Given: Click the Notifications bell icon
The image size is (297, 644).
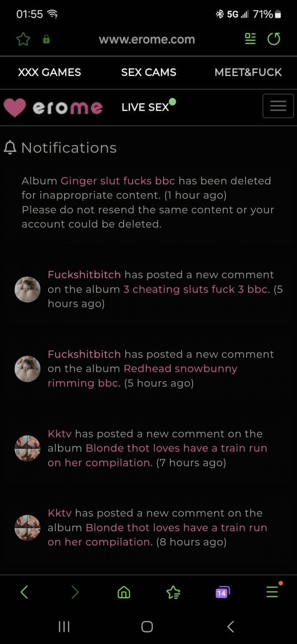Looking at the screenshot, I should (x=10, y=148).
